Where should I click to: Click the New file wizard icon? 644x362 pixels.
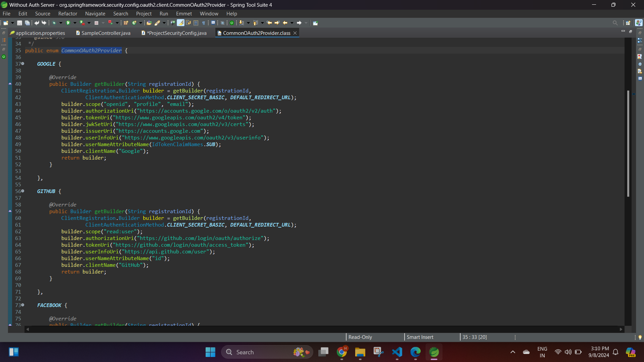[x=6, y=23]
